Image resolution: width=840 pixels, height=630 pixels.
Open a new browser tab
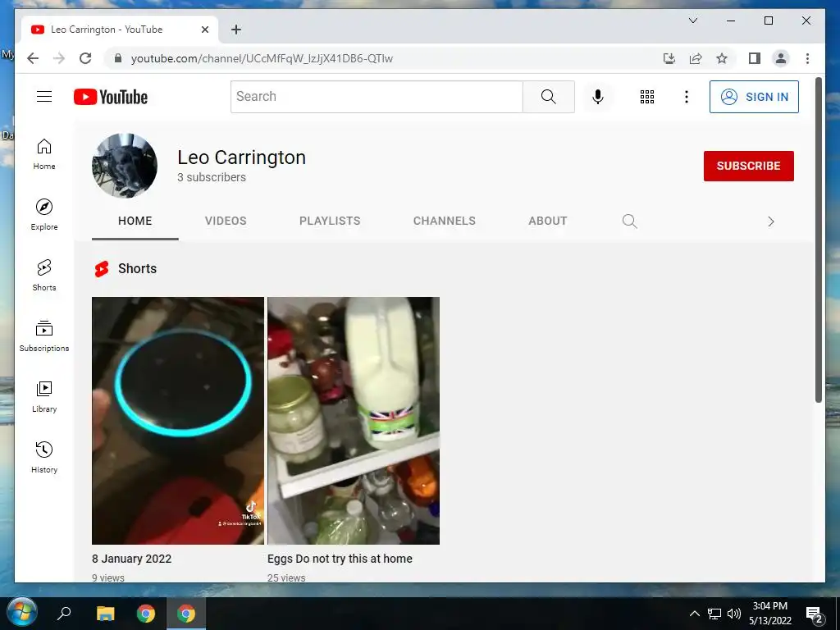235,30
